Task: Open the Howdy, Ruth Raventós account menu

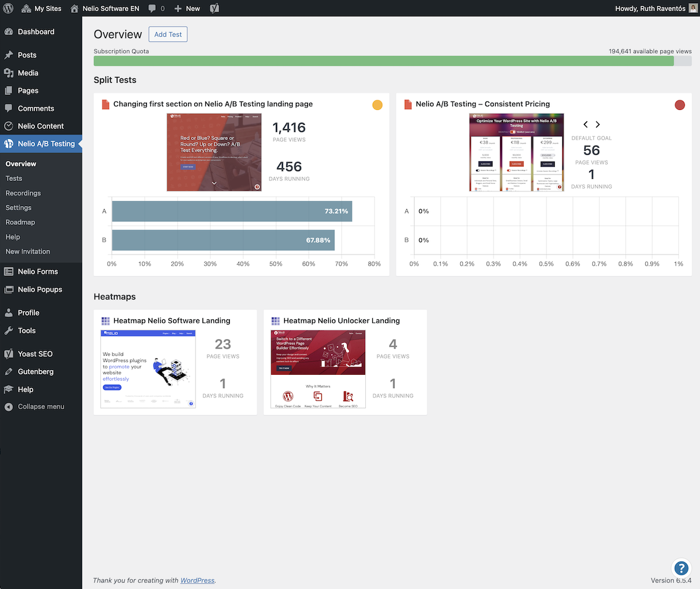Action: pos(656,8)
